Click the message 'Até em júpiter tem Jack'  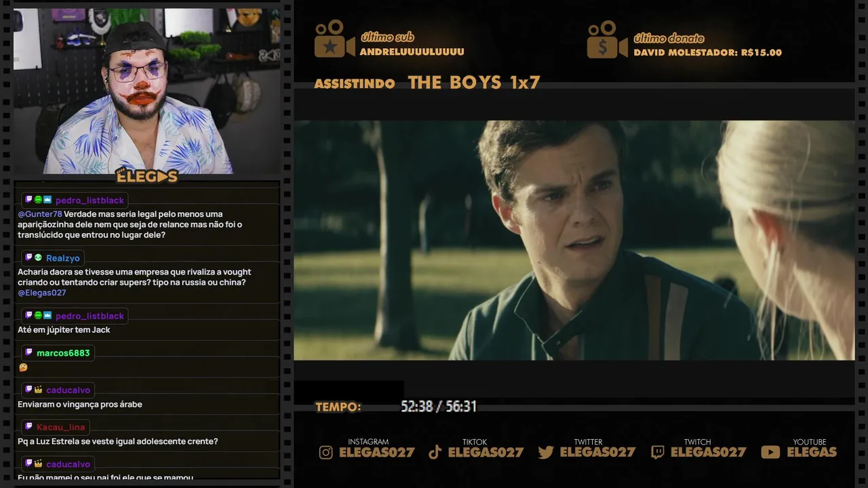point(64,330)
